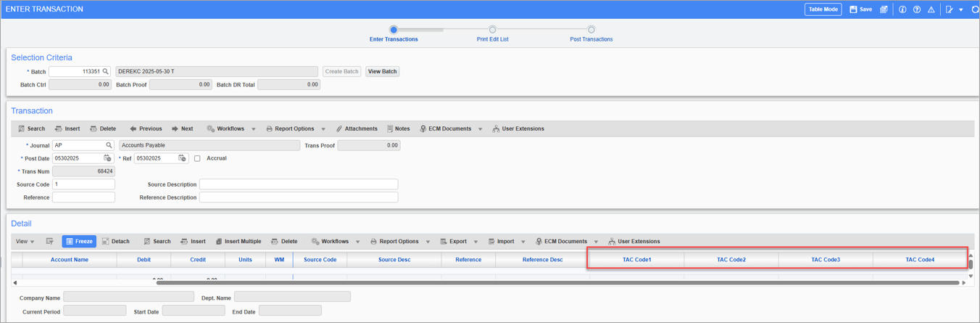Expand the dropdown arrow beside edit icon
The width and height of the screenshot is (980, 323).
(x=961, y=10)
